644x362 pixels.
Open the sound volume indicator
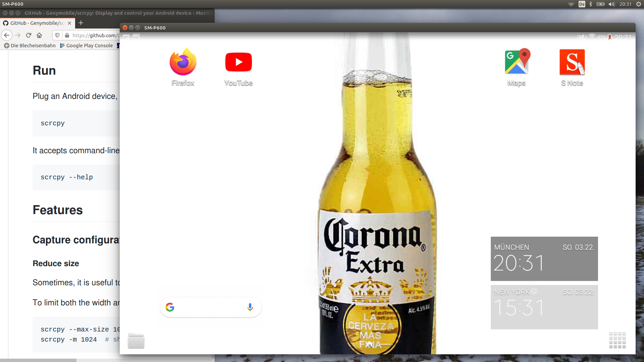pyautogui.click(x=612, y=4)
